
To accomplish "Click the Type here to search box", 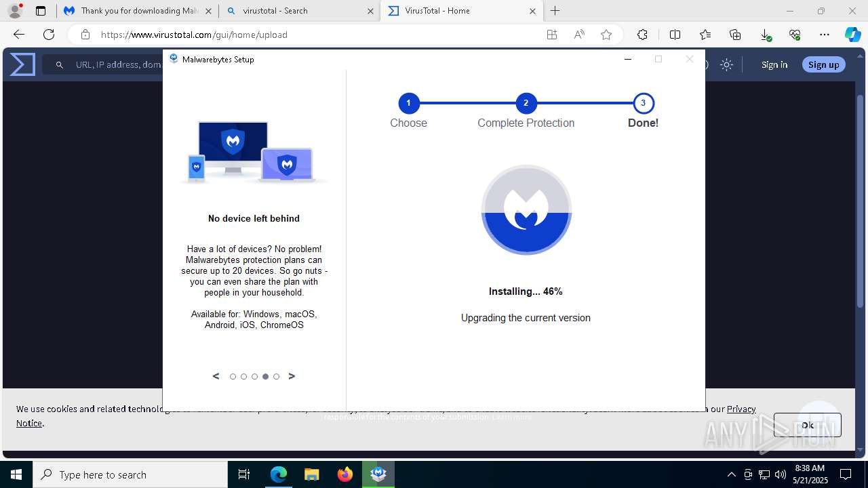I will click(x=130, y=474).
